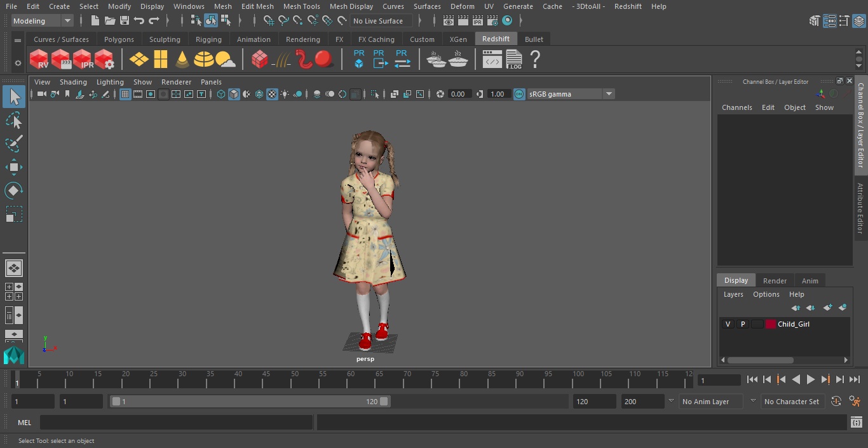Click the Redshift help question mark
This screenshot has width=868, height=448.
pyautogui.click(x=535, y=60)
